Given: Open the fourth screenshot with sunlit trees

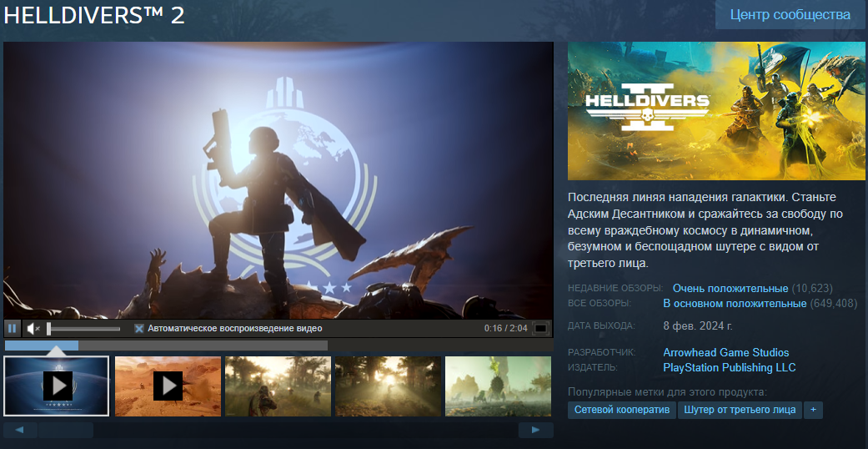Looking at the screenshot, I should click(x=388, y=386).
